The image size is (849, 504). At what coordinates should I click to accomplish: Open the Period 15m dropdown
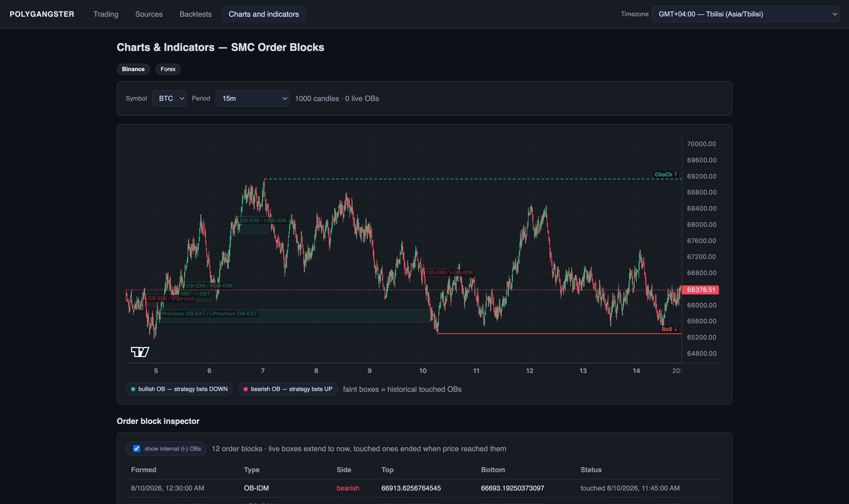coord(252,98)
